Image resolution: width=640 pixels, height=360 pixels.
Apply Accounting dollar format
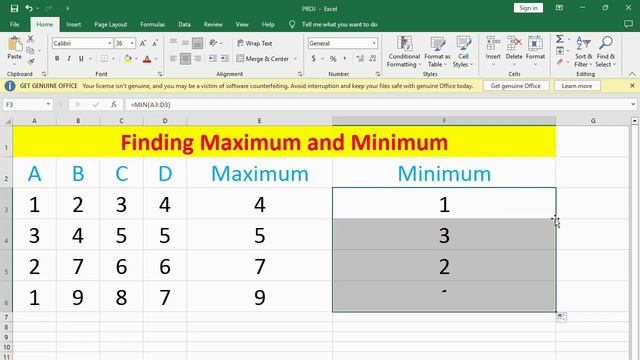[313, 59]
